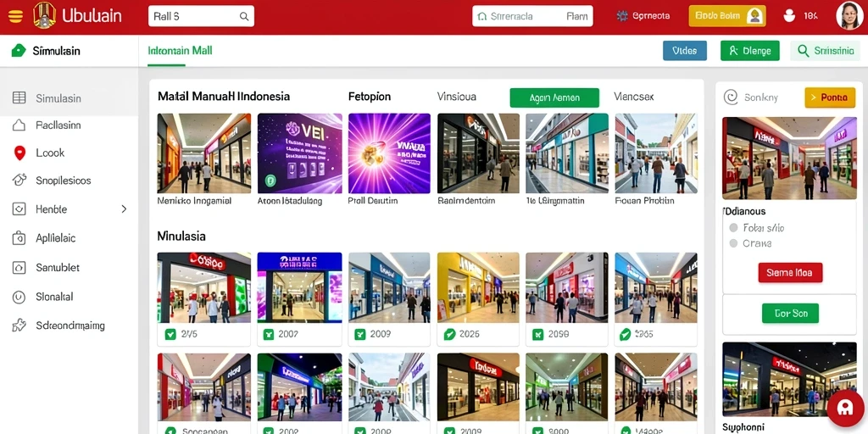Click the Ubuluain crest logo
Image resolution: width=868 pixels, height=434 pixels.
44,15
